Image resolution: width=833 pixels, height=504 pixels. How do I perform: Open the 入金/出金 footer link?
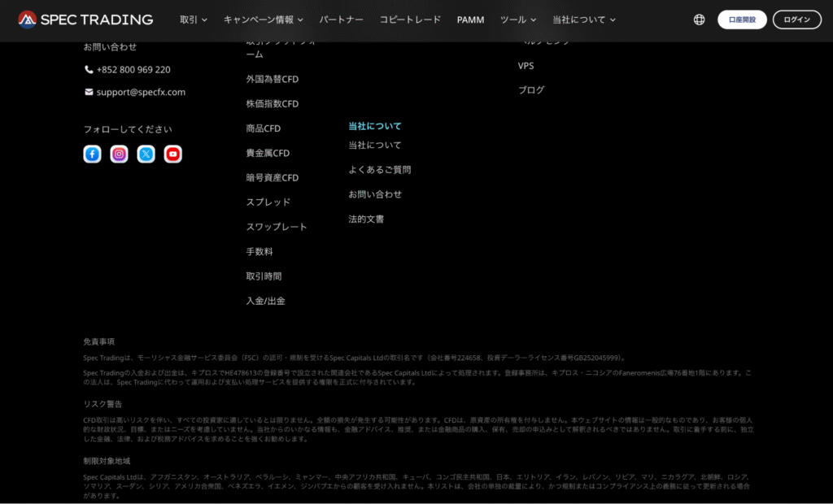(265, 301)
